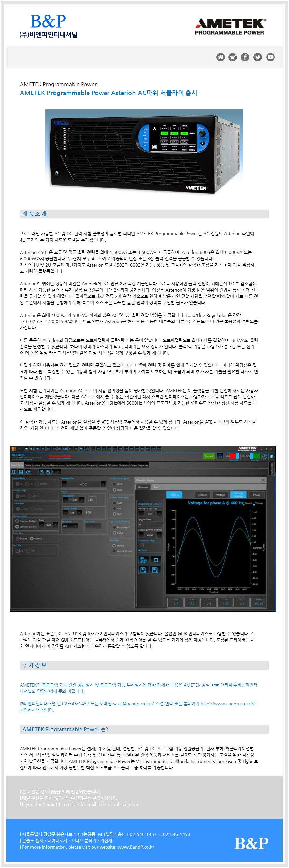
Task: Select Constant Current overload mode
Action: pyautogui.click(x=17, y=527)
